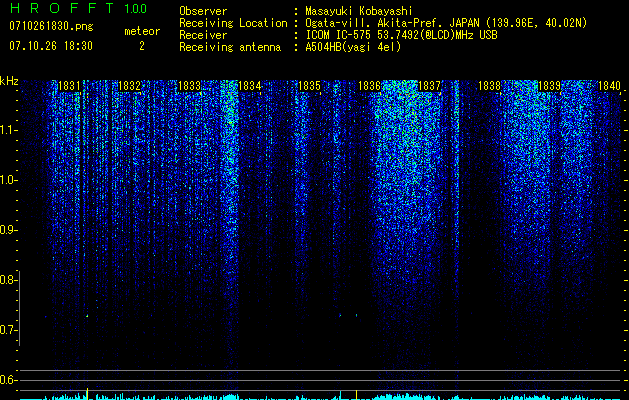
Task: Click the 0.8 frequency axis label
Action: [8, 280]
